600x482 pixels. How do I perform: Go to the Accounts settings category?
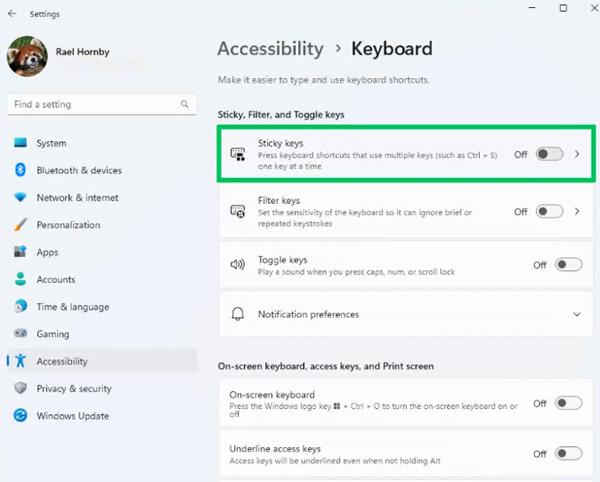(x=56, y=280)
